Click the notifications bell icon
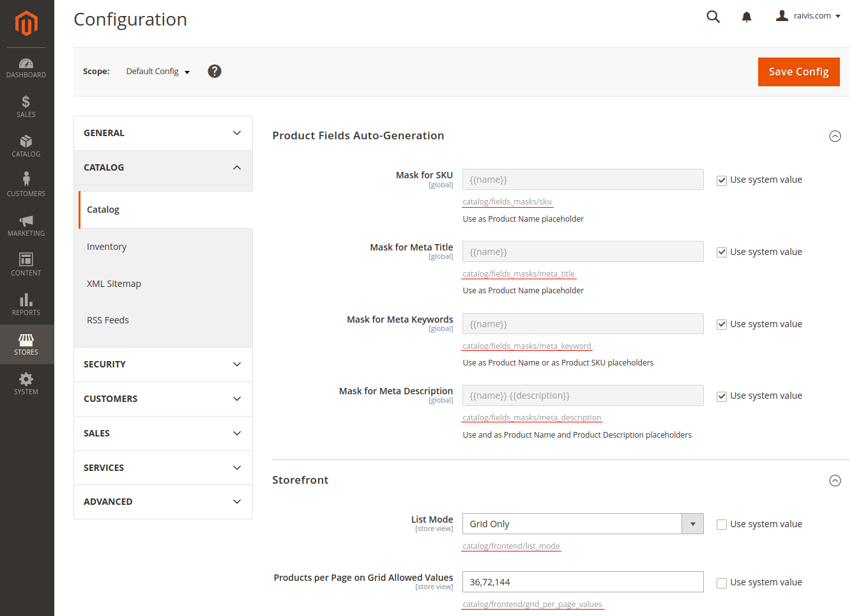The image size is (868, 616). [746, 17]
